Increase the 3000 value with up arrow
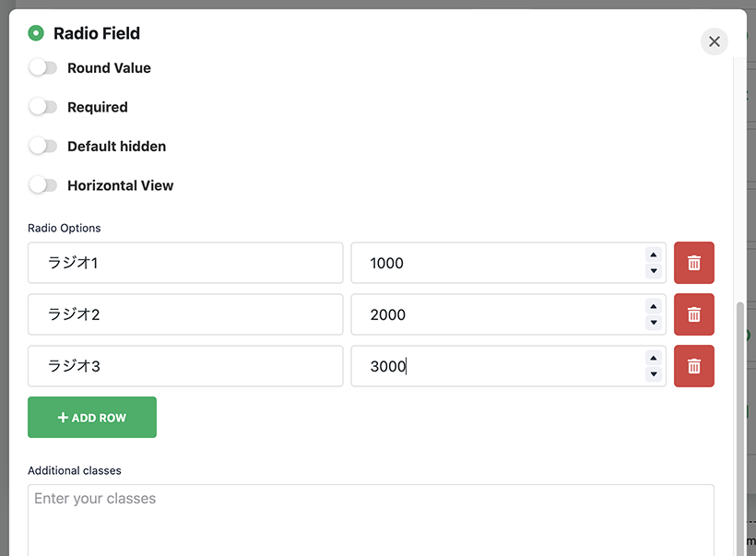 (x=654, y=358)
